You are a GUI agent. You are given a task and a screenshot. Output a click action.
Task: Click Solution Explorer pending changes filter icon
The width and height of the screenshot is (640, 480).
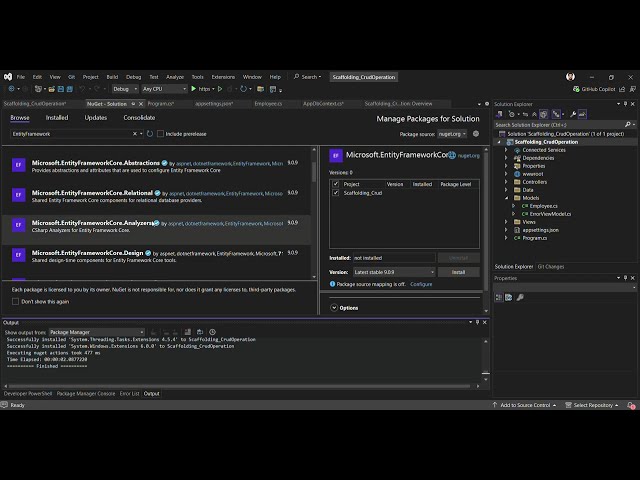pyautogui.click(x=512, y=114)
